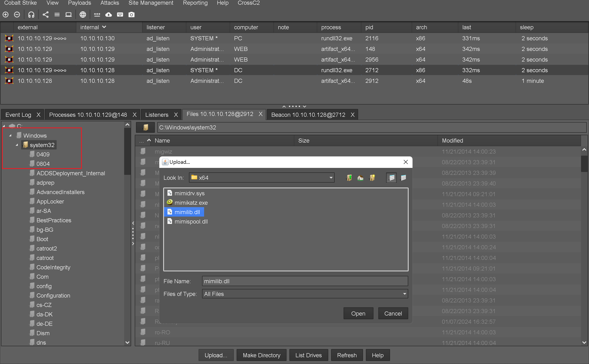The image size is (589, 364).
Task: Click the cloud download toolbar icon
Action: 109,15
